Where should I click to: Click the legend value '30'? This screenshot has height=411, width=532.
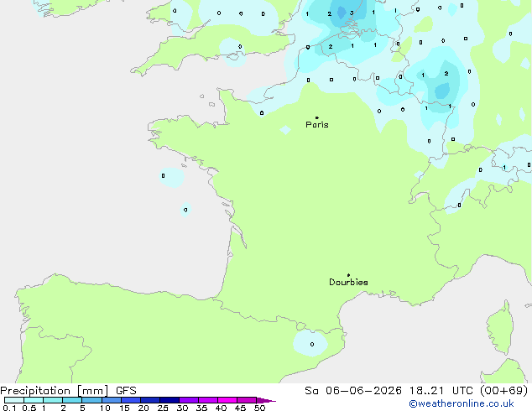tap(182, 408)
